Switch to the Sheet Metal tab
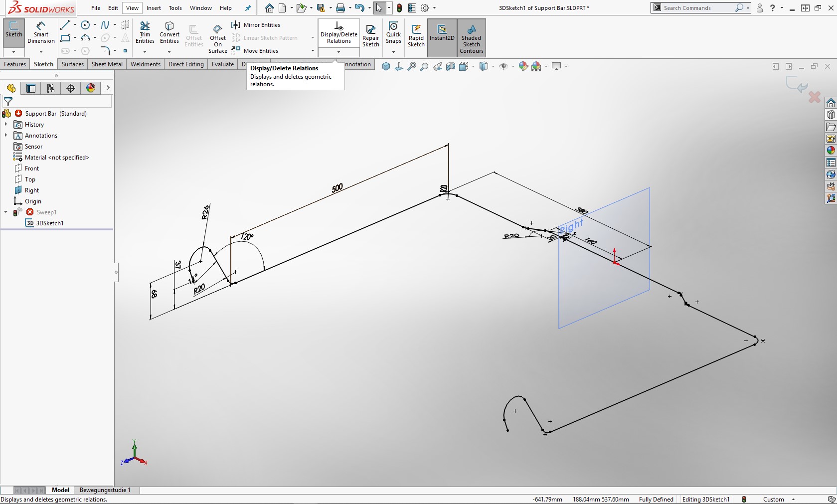Screen dimensions: 837x504 (107, 64)
